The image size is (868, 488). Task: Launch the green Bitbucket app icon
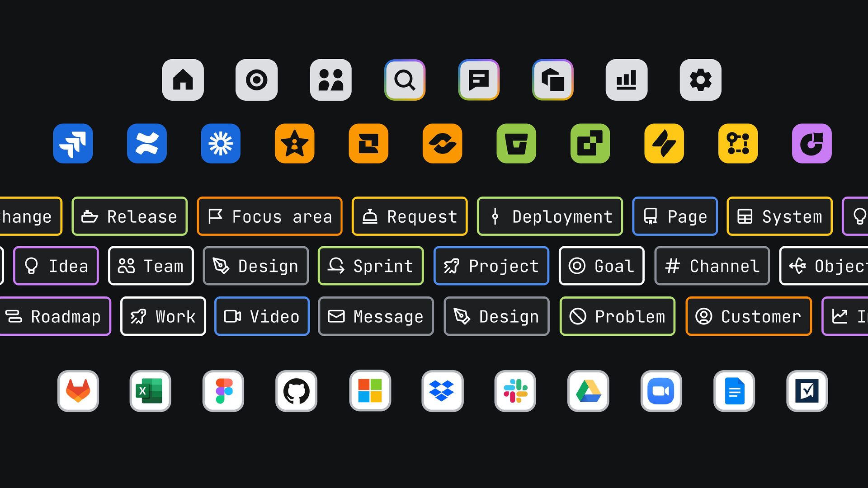click(x=516, y=144)
